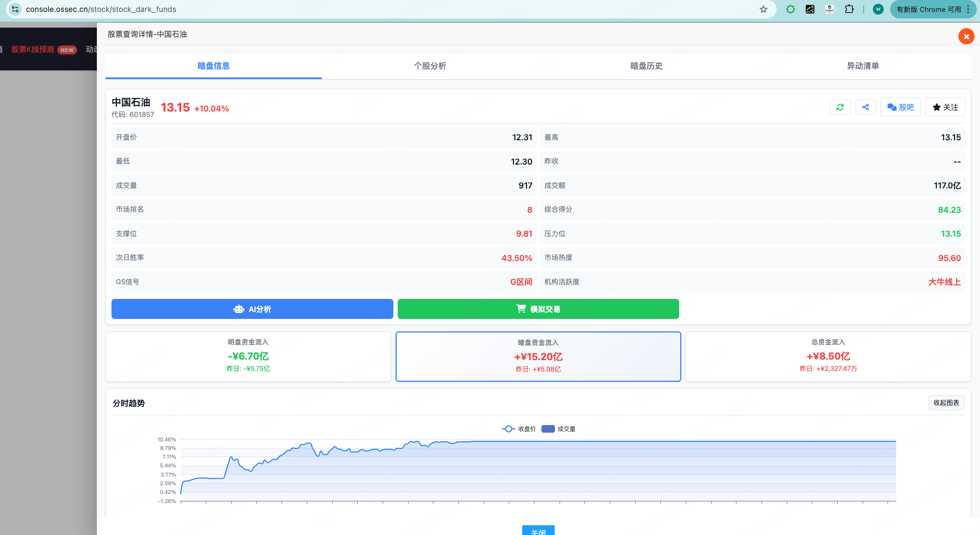This screenshot has width=980, height=535.
Task: Click the 最高 row label
Action: tap(551, 138)
